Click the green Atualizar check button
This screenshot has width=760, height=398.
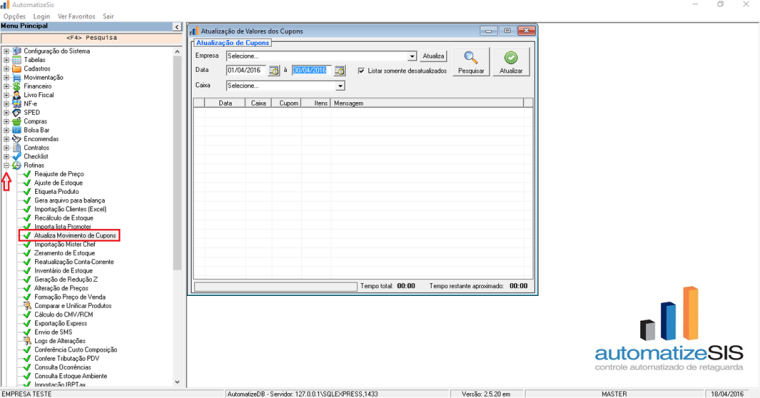coord(511,62)
